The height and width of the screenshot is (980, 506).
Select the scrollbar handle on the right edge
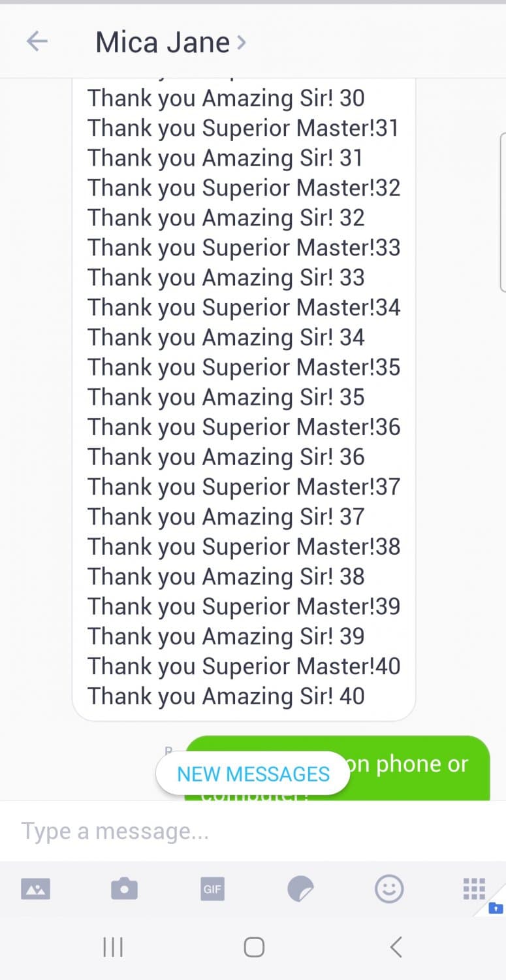503,212
